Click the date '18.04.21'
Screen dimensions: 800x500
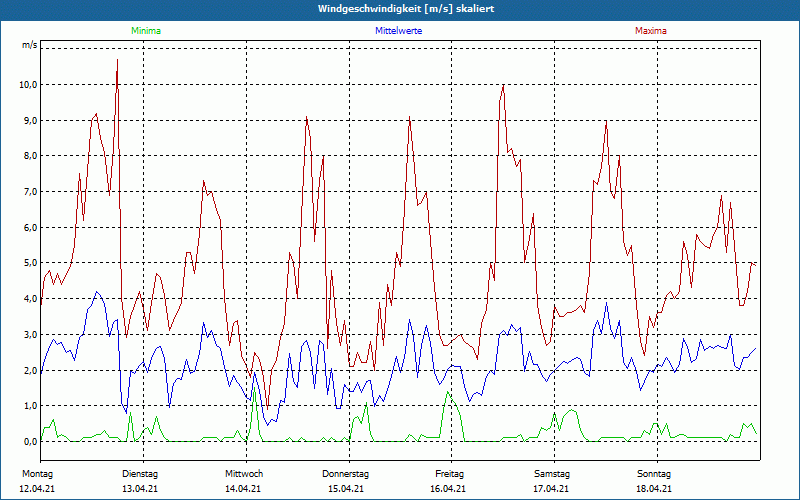[x=654, y=489]
